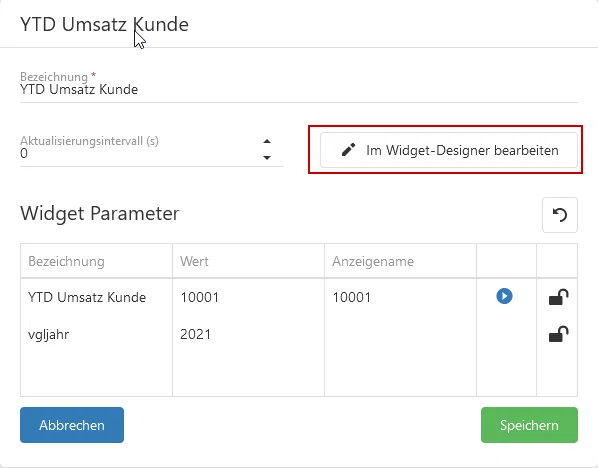The height and width of the screenshot is (468, 598).
Task: Toggle the lock for vgljahr parameter
Action: (558, 334)
